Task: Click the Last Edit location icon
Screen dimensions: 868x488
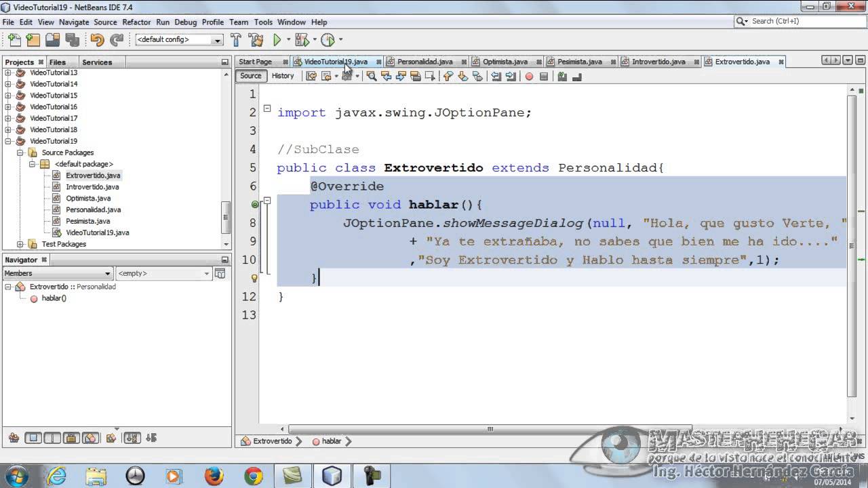Action: click(x=311, y=77)
